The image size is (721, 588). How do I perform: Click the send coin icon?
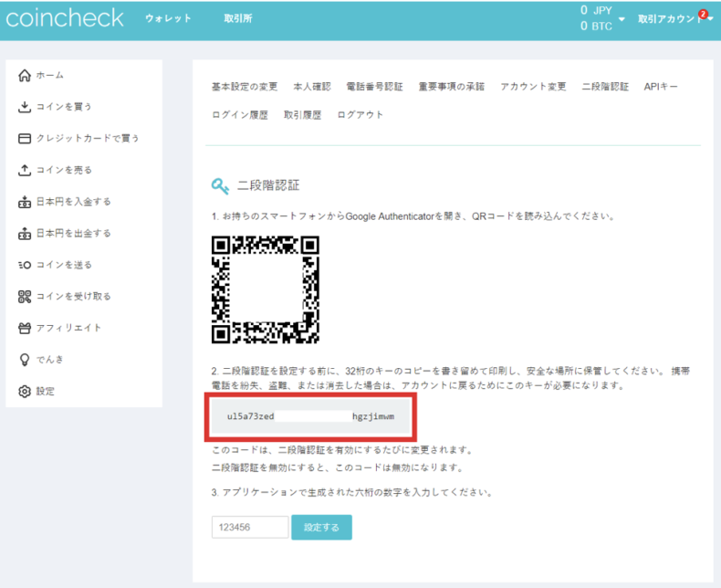(25, 265)
